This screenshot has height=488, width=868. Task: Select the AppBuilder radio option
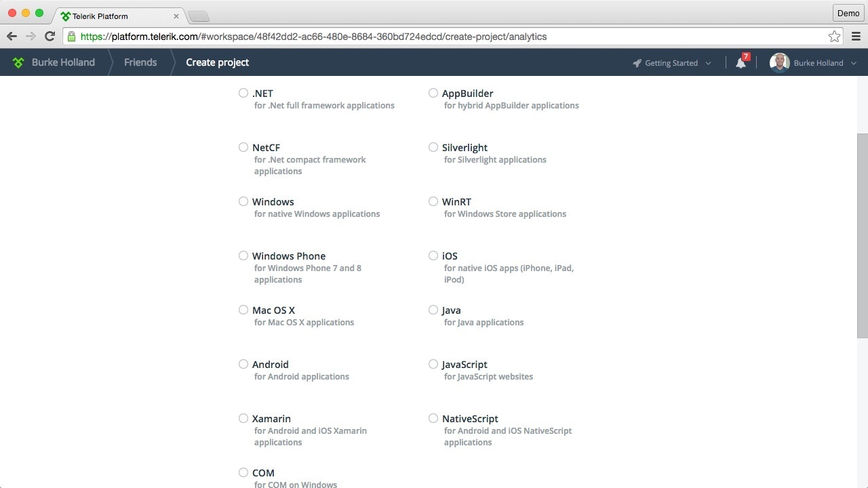click(x=433, y=93)
